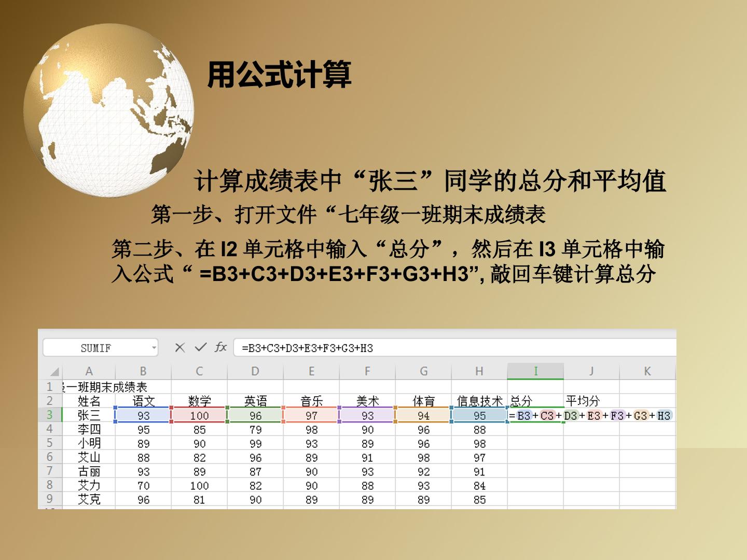The image size is (747, 560).
Task: Click the 英语 header cell
Action: pos(255,401)
